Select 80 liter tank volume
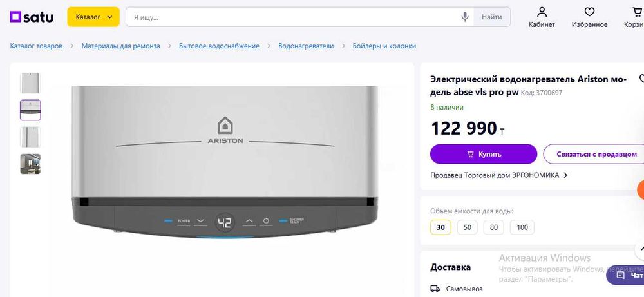The width and height of the screenshot is (644, 297). click(494, 227)
